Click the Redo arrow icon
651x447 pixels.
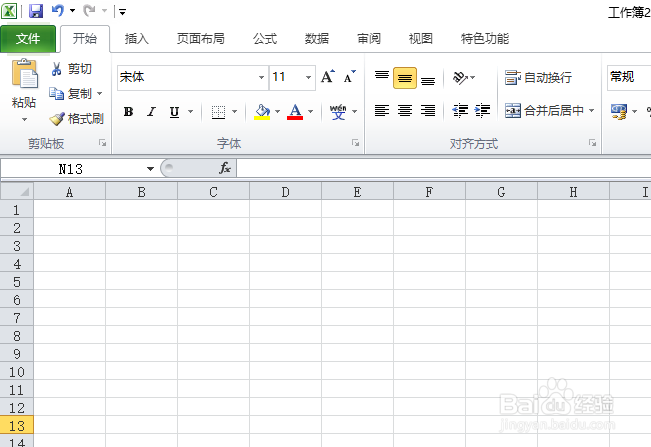coord(89,10)
